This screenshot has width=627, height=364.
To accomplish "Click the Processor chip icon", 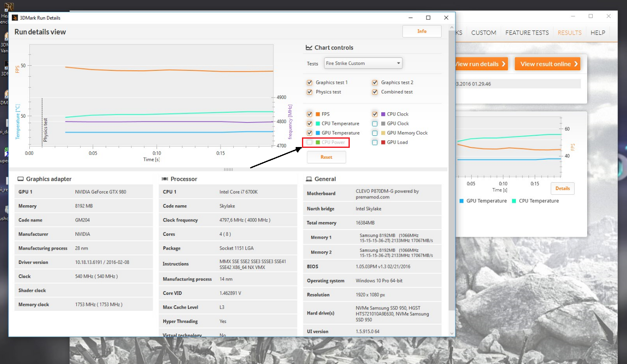I will pyautogui.click(x=165, y=179).
